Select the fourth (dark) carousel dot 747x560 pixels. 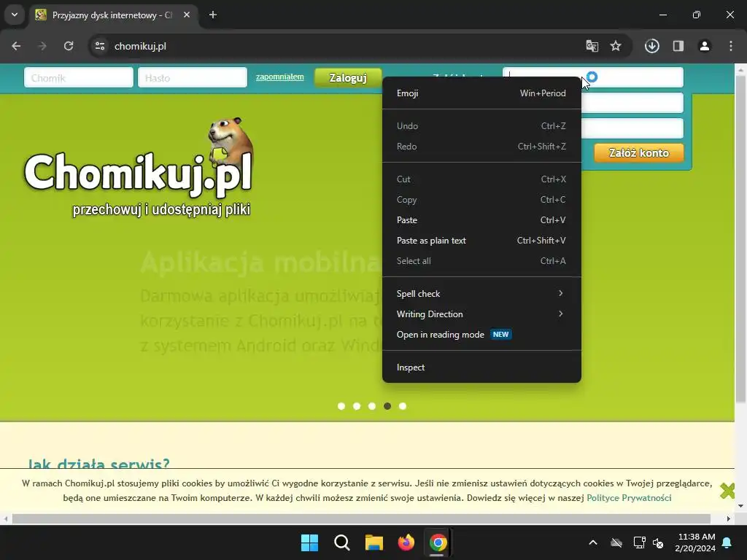pos(387,406)
